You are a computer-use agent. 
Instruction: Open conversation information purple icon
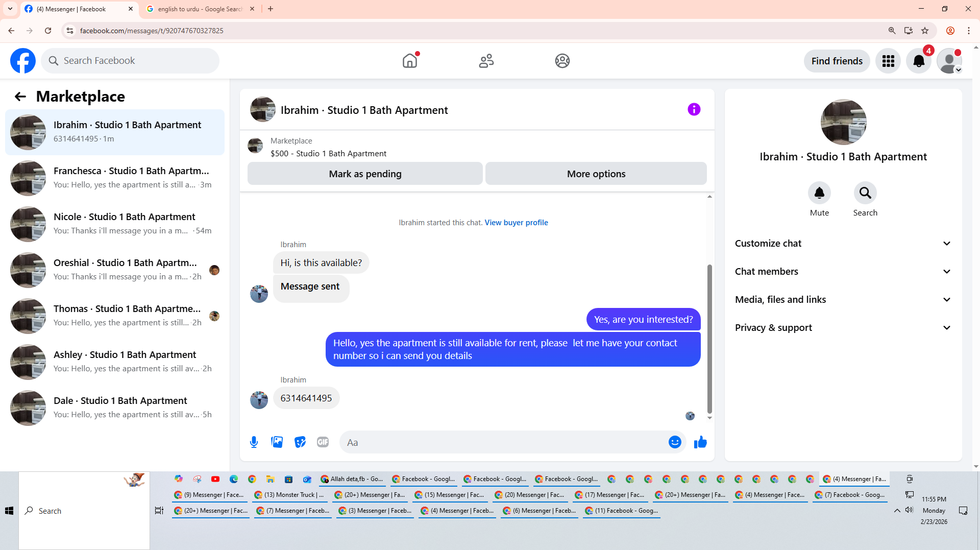[694, 109]
